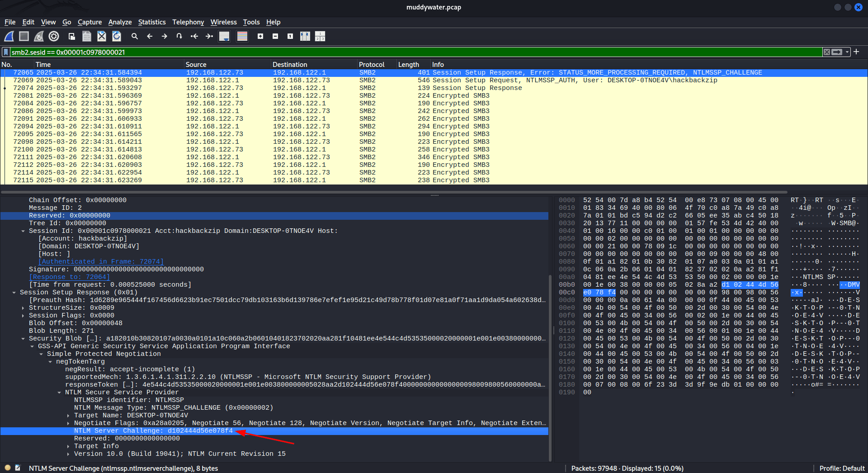Viewport: 868px width, 473px height.
Task: Stop the running packet capture
Action: coord(24,36)
